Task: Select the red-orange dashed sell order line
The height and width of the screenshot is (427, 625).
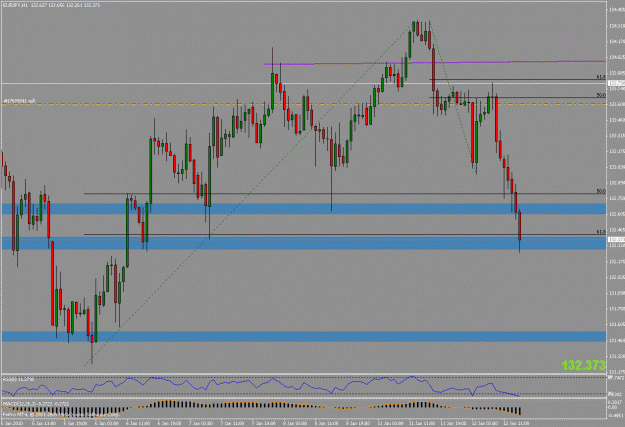Action: tap(303, 104)
